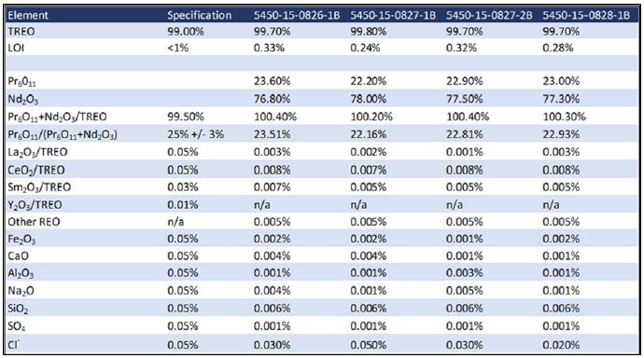Click the Nd2O3 row label

click(23, 99)
